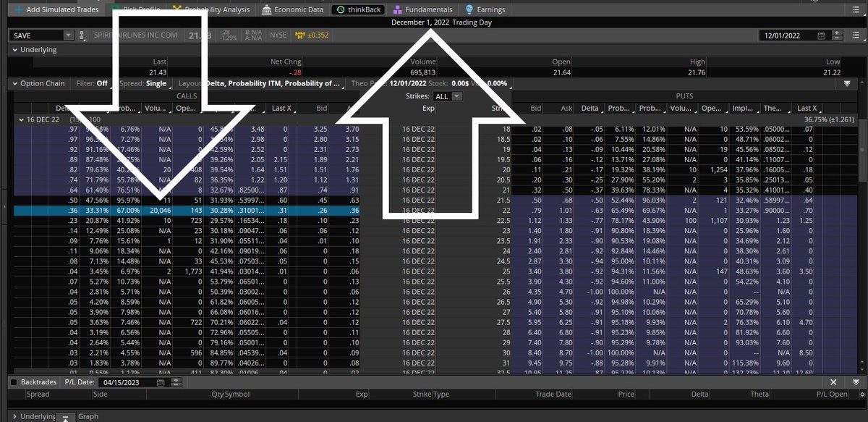Open the Layout dropdown for the option chain
Screen dimensions: 868x422
pyautogui.click(x=260, y=83)
